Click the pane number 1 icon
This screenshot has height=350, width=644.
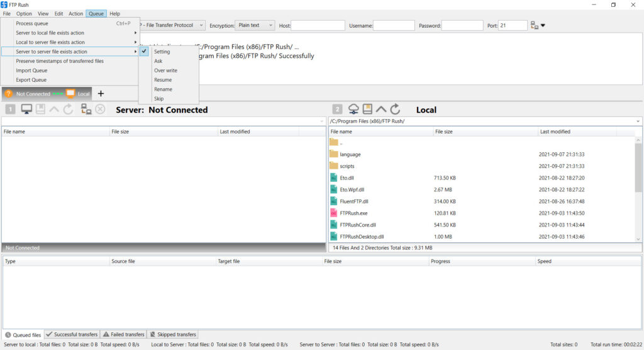point(10,109)
